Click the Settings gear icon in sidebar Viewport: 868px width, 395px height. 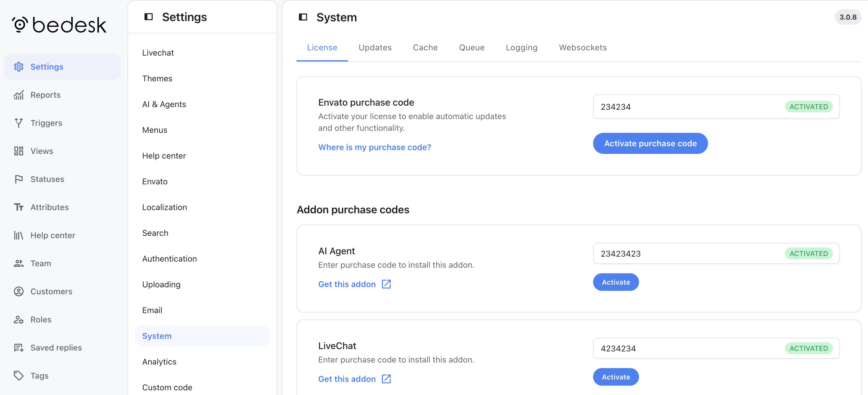18,67
